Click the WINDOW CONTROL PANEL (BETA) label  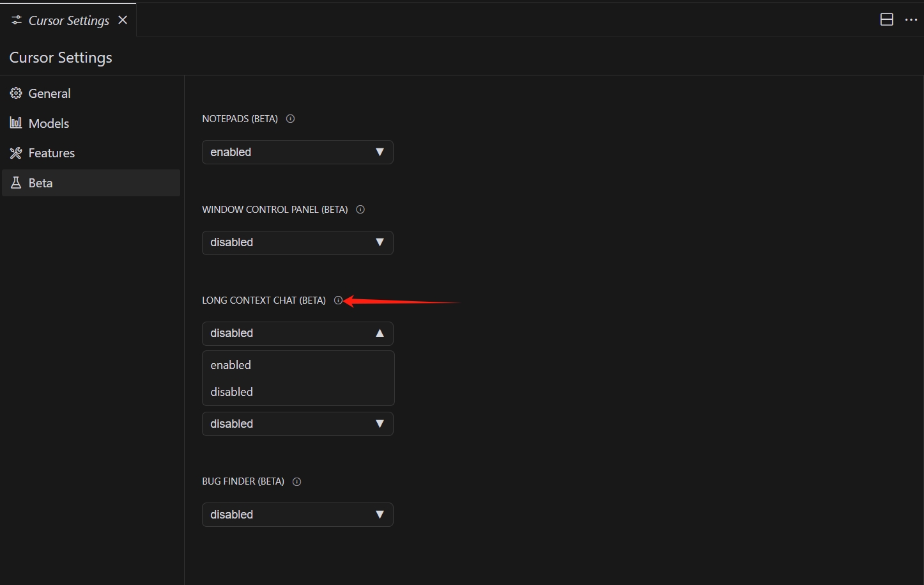[x=275, y=210]
